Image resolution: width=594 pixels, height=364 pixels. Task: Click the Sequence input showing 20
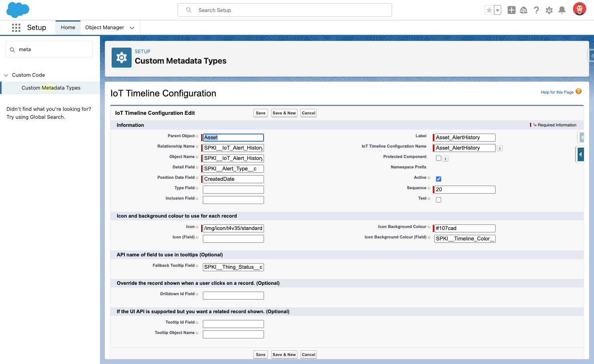tap(465, 190)
